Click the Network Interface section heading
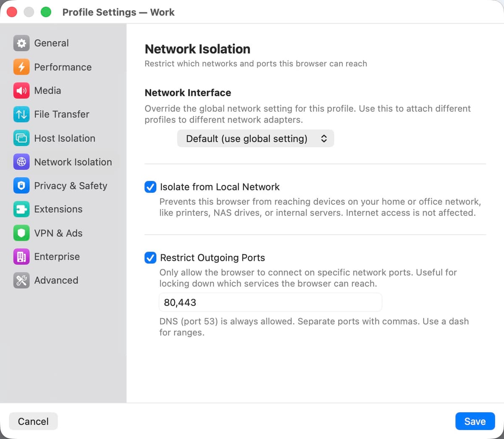The width and height of the screenshot is (504, 439). pos(188,93)
